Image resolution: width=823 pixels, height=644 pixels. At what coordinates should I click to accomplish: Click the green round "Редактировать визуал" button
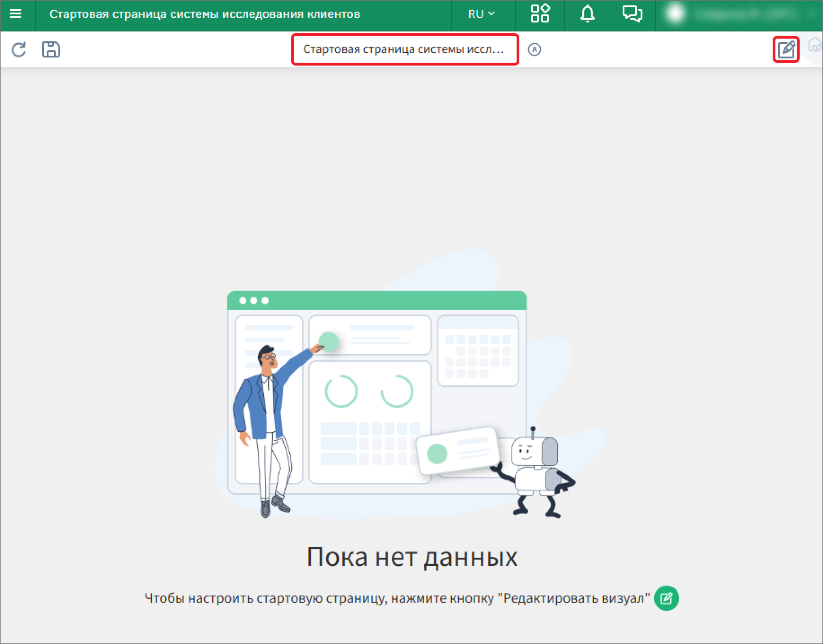pyautogui.click(x=666, y=598)
